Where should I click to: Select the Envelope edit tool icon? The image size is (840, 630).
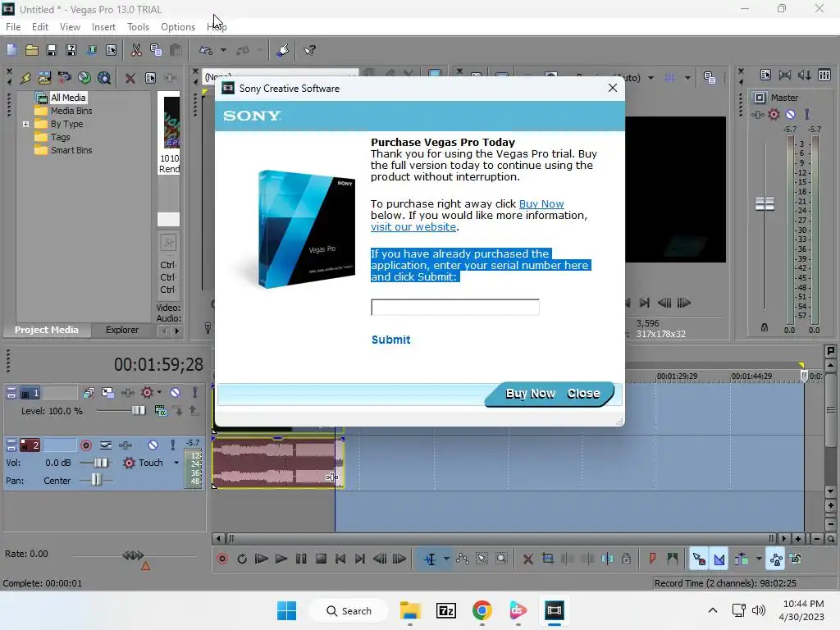(463, 559)
